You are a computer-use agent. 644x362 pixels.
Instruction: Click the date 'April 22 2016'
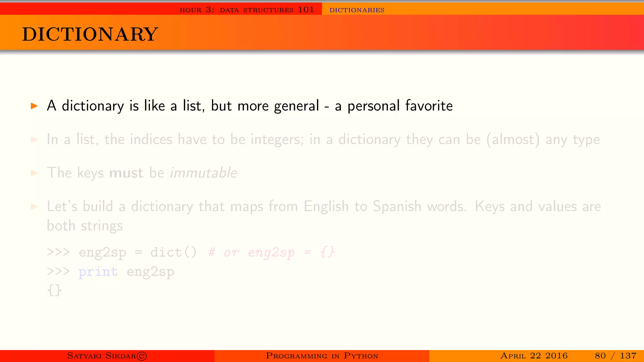coord(534,356)
